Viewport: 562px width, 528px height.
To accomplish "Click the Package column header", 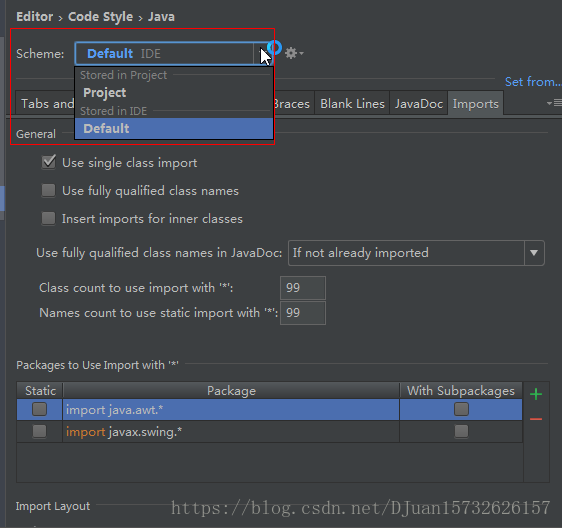I will (x=231, y=390).
